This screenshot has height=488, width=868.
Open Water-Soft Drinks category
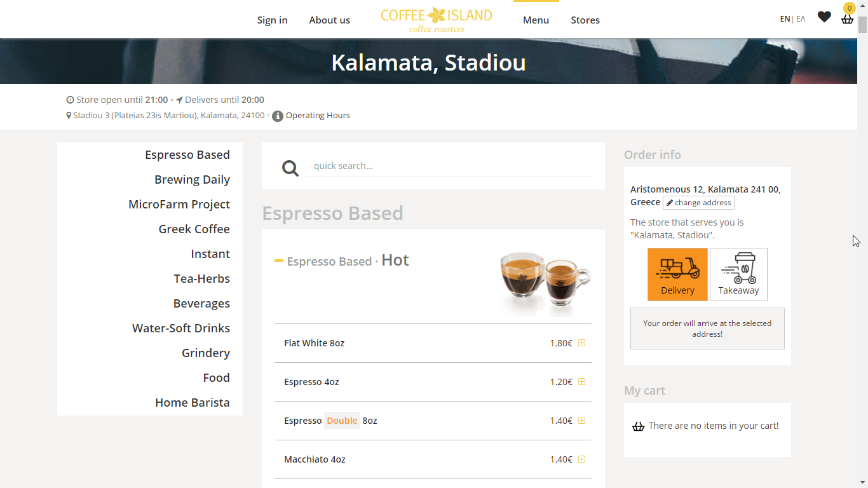click(x=181, y=329)
